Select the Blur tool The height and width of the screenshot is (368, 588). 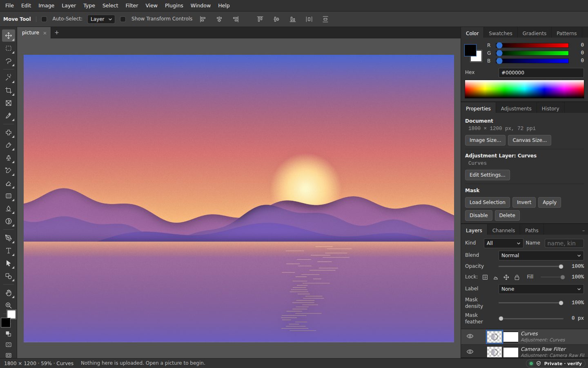tap(8, 209)
